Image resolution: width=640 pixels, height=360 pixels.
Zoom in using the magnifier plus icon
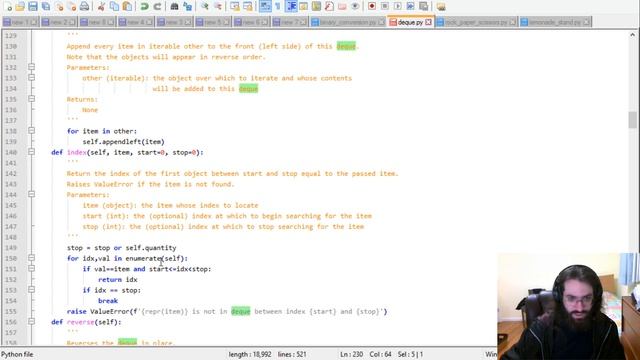tap(204, 6)
